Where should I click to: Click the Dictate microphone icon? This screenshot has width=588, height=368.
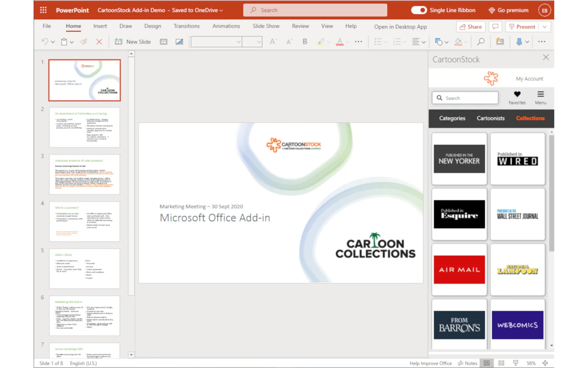pyautogui.click(x=519, y=42)
